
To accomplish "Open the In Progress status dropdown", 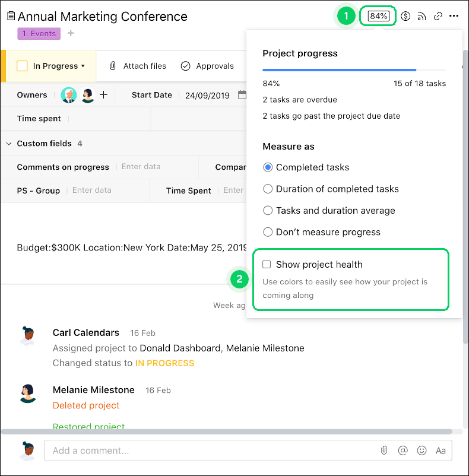I will pos(59,66).
